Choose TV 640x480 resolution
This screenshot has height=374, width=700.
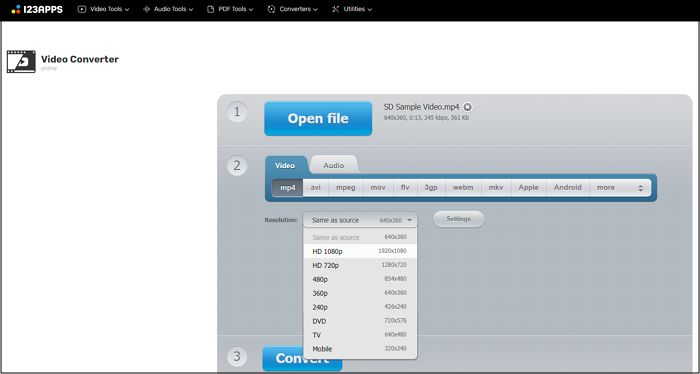pyautogui.click(x=360, y=335)
